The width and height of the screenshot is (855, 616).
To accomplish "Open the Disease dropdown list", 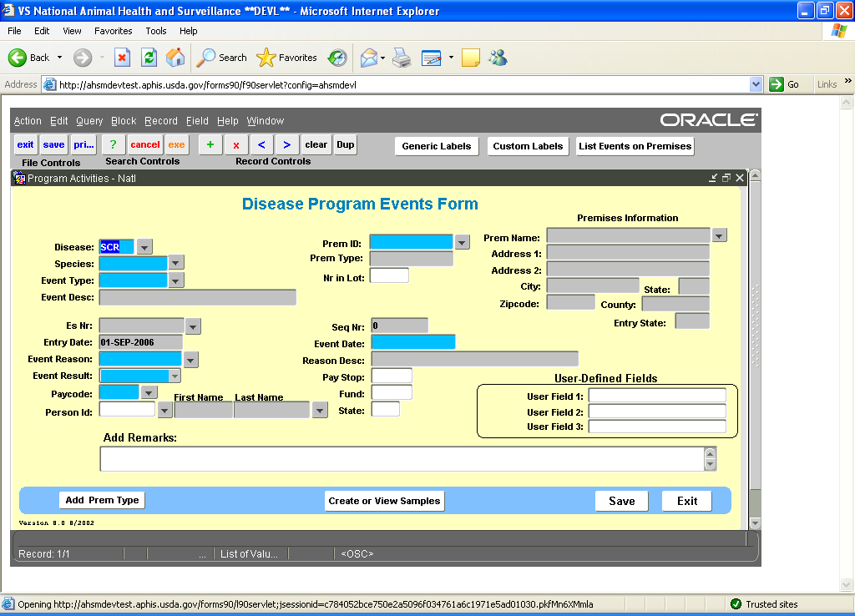I will [145, 247].
